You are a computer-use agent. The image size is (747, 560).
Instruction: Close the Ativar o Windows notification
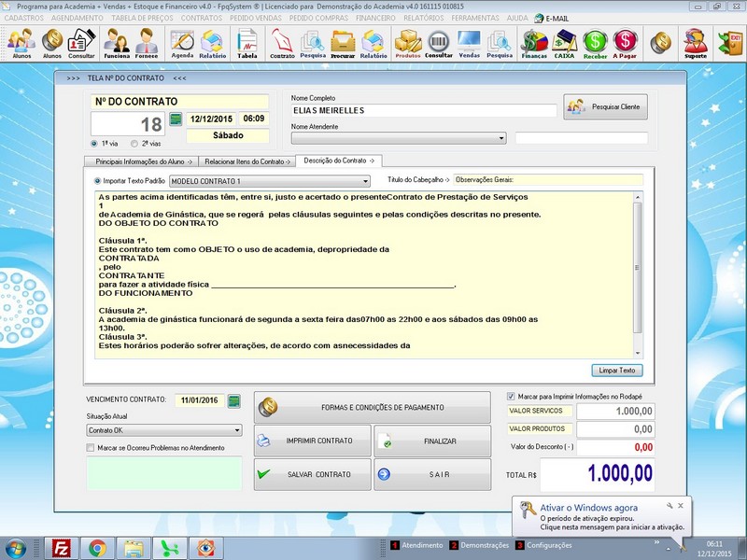click(x=681, y=506)
